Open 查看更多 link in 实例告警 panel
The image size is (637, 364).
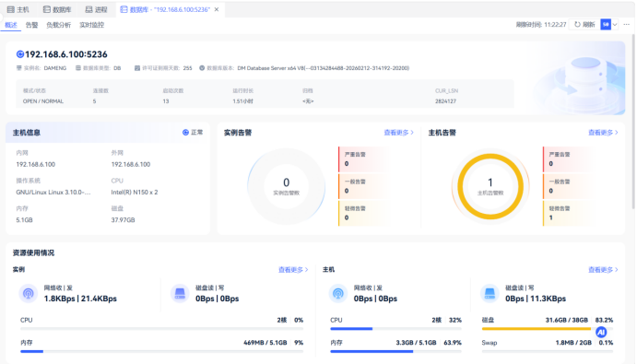pos(398,133)
